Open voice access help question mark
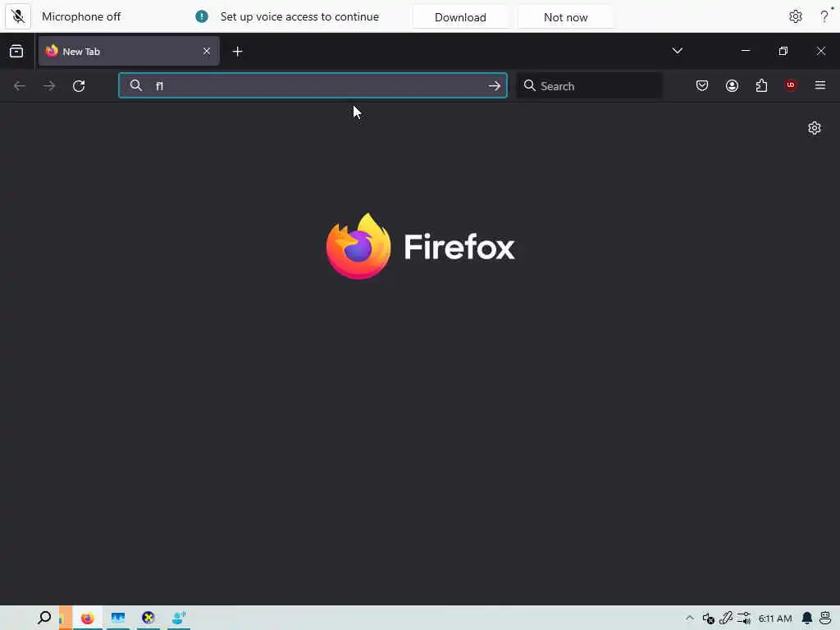This screenshot has width=840, height=630. 824,16
